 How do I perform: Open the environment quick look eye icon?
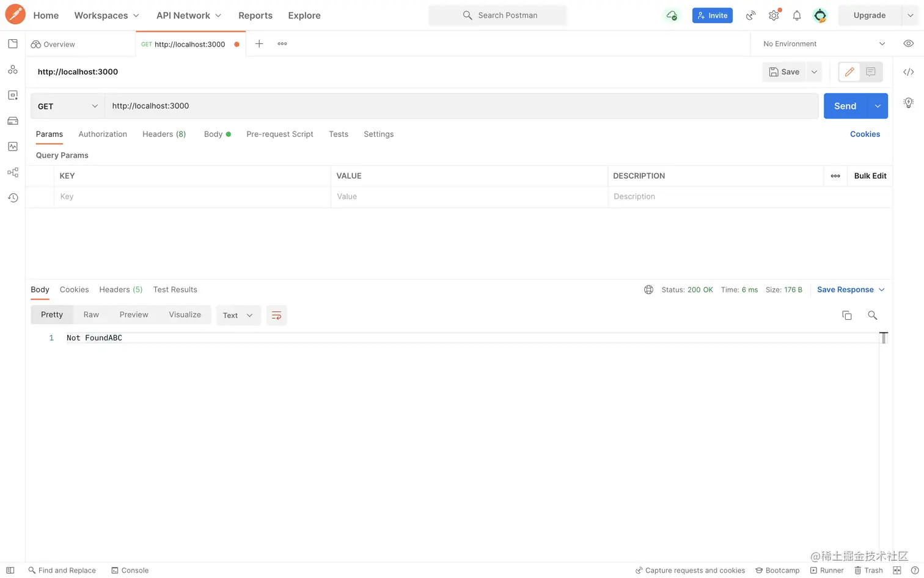point(909,43)
